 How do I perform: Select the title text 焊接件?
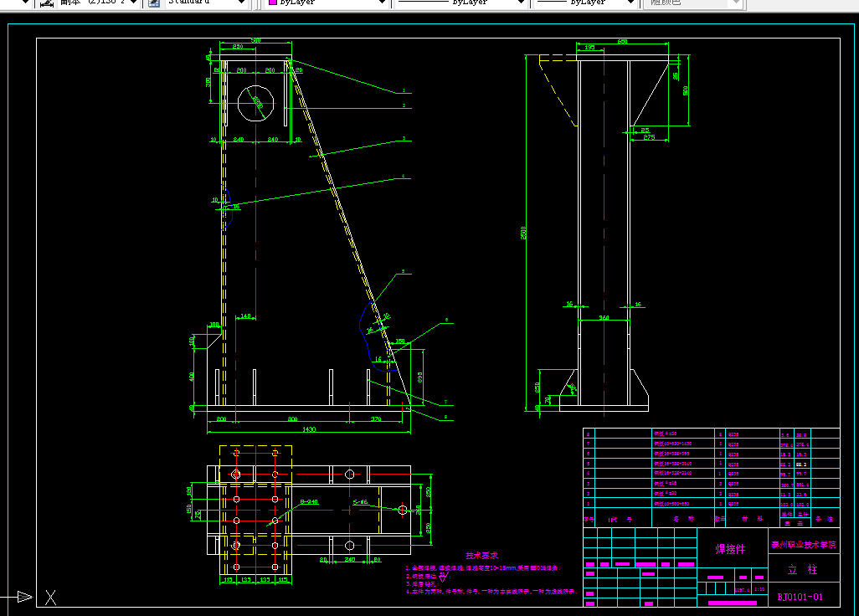click(x=730, y=549)
